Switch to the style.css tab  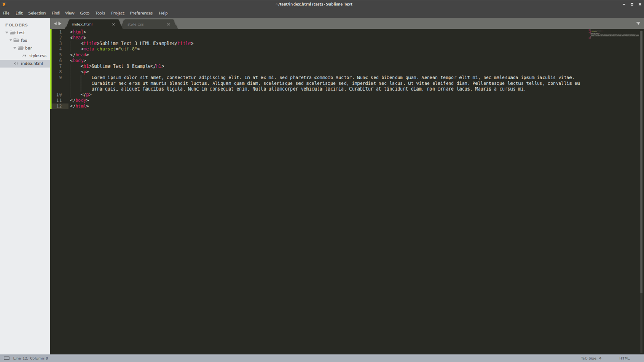tap(135, 24)
